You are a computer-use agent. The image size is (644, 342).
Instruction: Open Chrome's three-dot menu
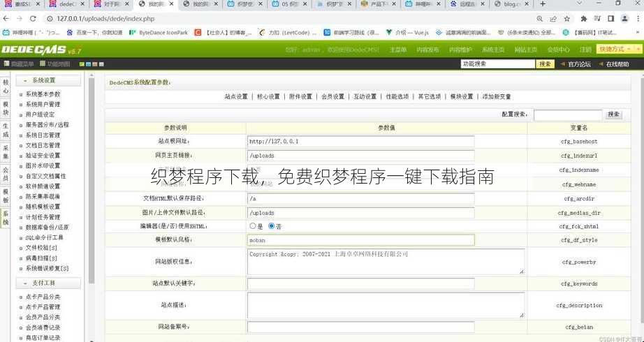coord(638,19)
